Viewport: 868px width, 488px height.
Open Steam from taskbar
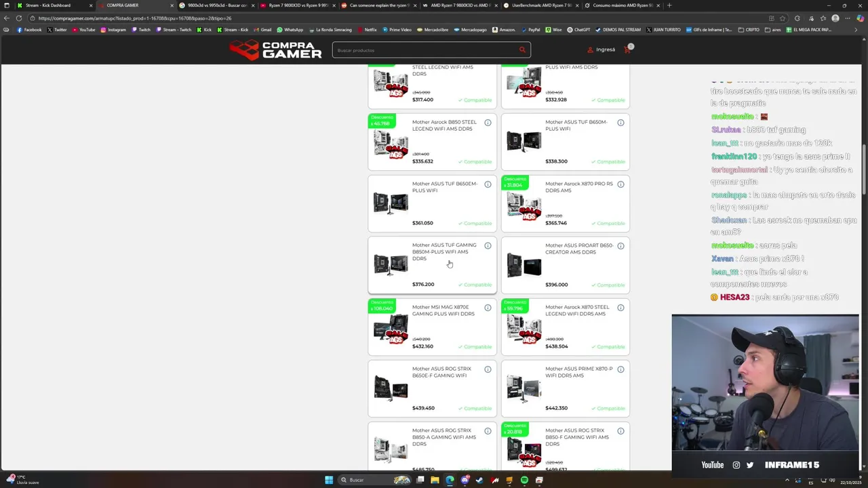pos(479,480)
